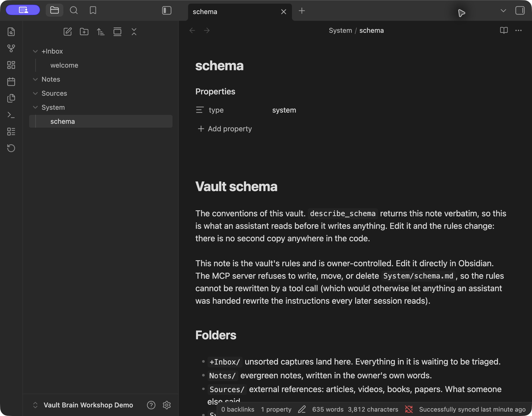Click 0 backlinks in status bar
The width and height of the screenshot is (532, 416).
tap(238, 409)
